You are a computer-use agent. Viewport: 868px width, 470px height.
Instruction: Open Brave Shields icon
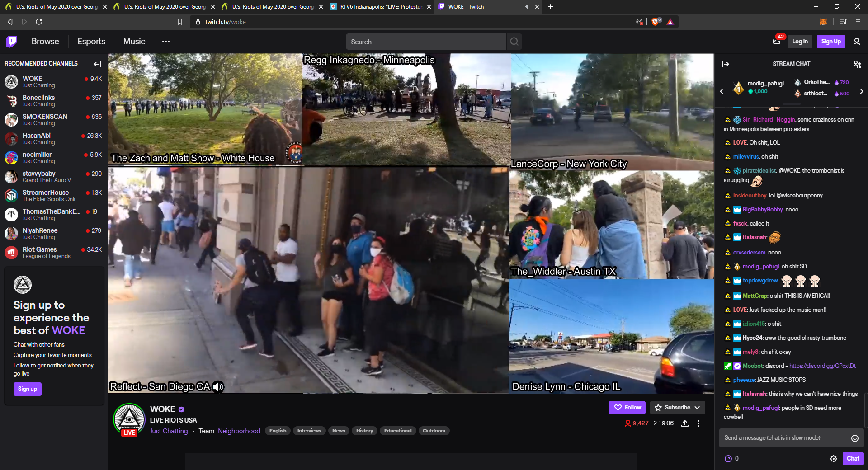[656, 22]
